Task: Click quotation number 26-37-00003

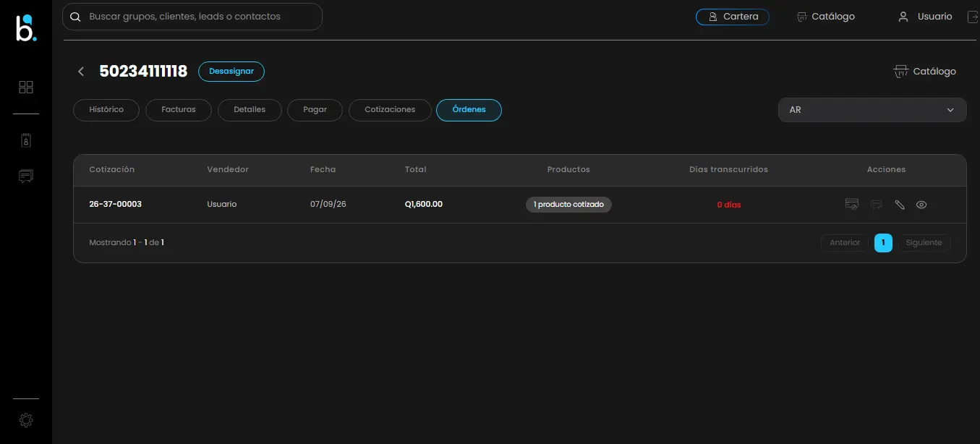Action: (115, 205)
